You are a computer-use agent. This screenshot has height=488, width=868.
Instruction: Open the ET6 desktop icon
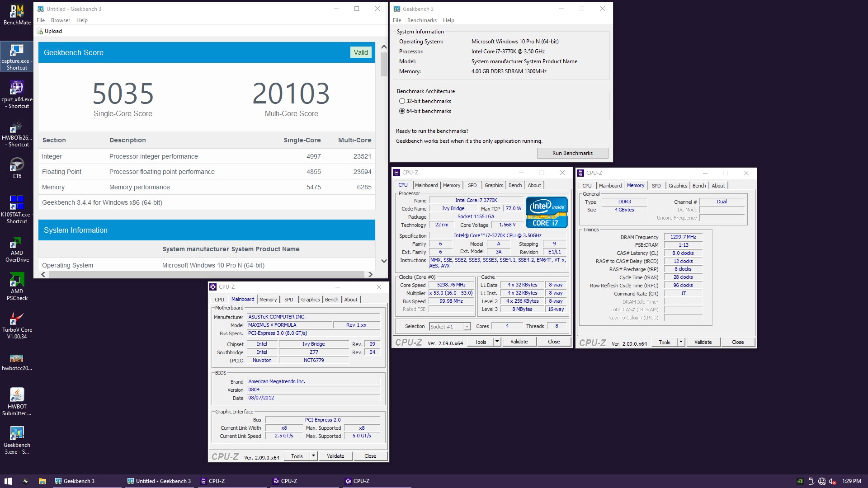click(x=17, y=168)
